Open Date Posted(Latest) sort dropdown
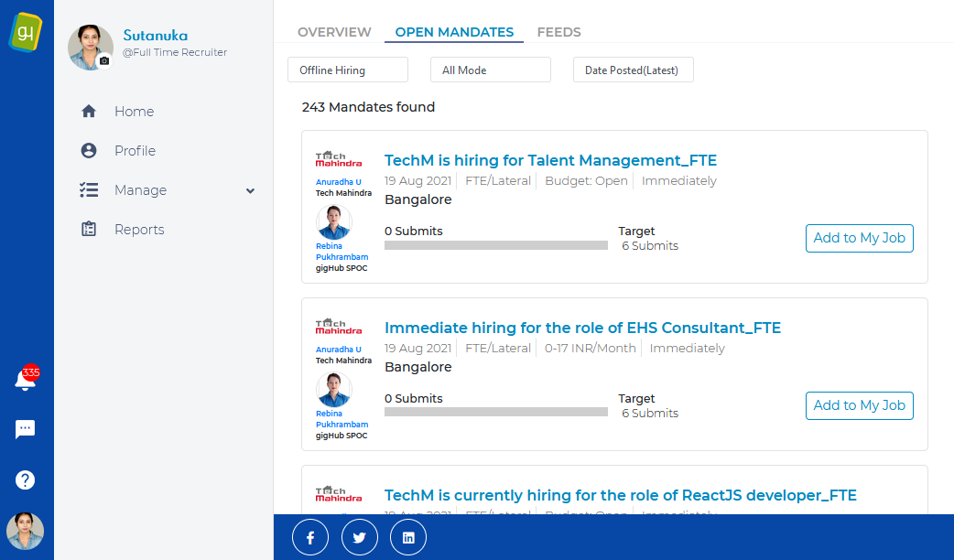954x560 pixels. pos(634,70)
